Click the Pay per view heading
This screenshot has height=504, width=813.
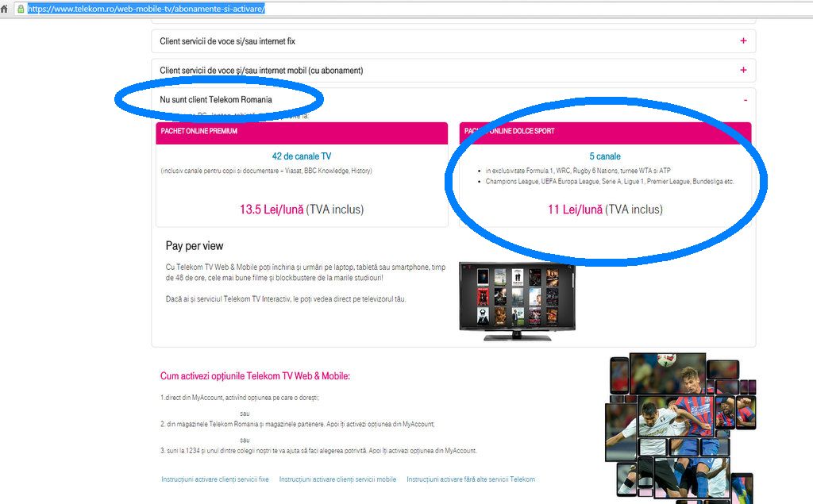[195, 246]
